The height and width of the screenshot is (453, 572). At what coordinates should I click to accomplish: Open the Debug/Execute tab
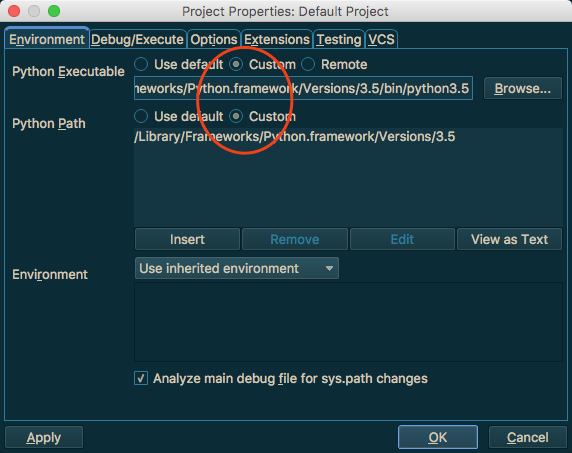(138, 39)
